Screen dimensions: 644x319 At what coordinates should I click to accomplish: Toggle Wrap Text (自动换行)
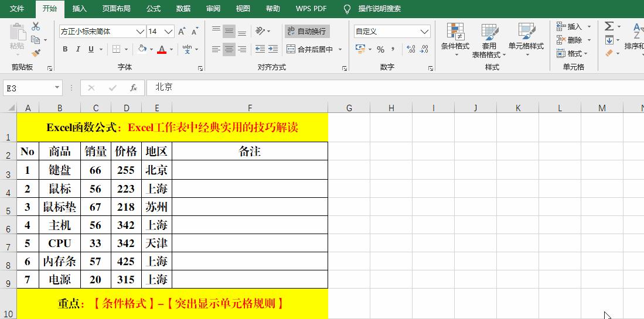tap(307, 31)
